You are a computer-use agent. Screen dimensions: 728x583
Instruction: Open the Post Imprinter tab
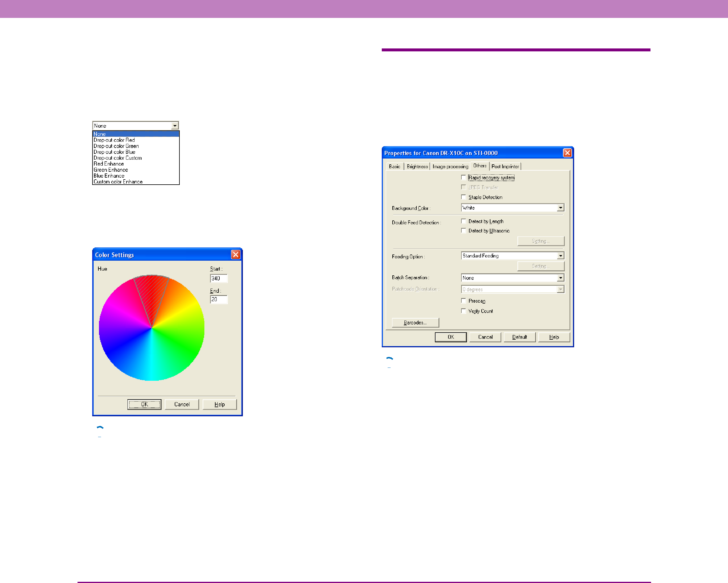pos(505,166)
